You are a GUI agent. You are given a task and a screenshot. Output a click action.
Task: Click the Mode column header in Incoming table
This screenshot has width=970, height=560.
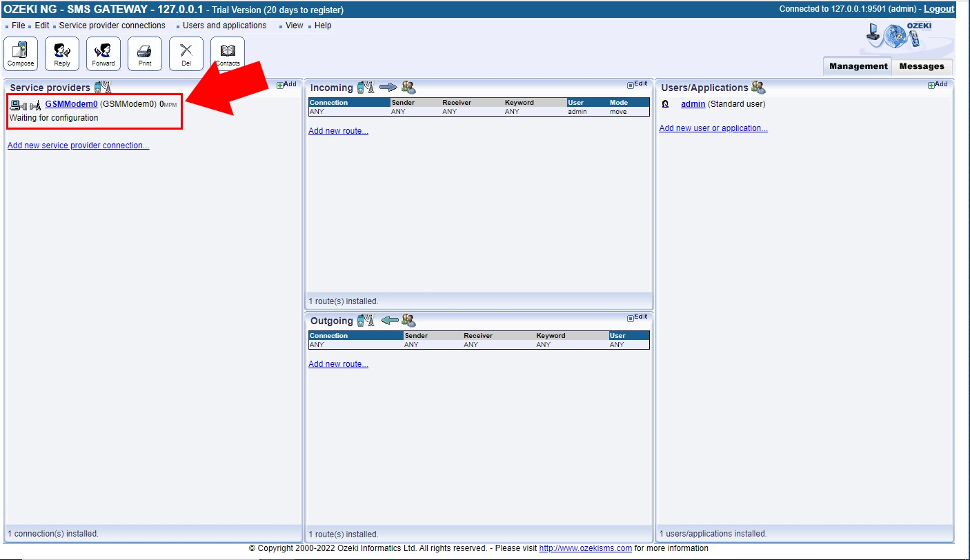[x=628, y=103]
